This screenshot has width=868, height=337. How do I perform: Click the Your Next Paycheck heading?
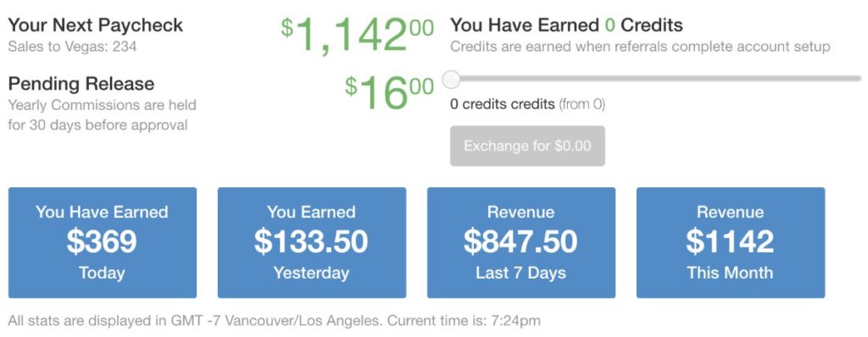[95, 25]
